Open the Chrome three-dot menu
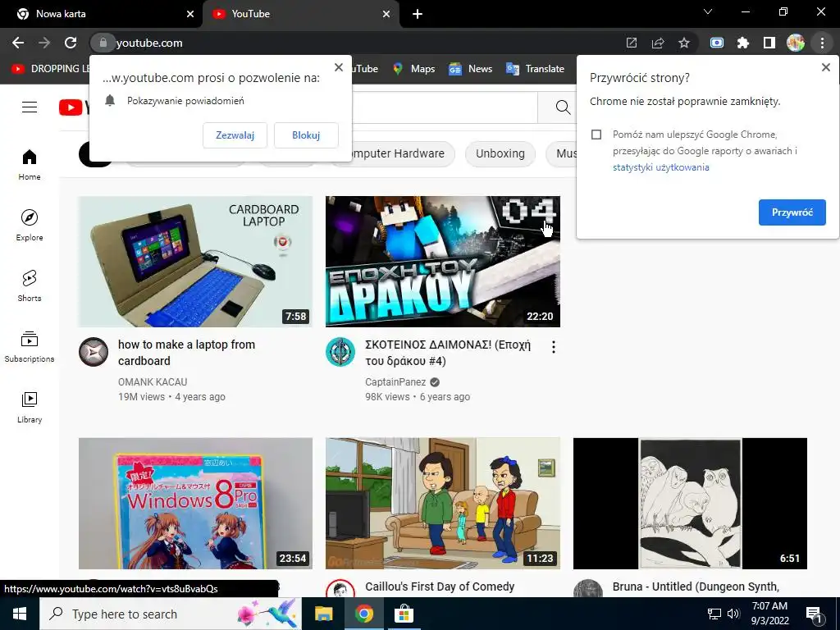This screenshot has height=630, width=840. pyautogui.click(x=822, y=43)
